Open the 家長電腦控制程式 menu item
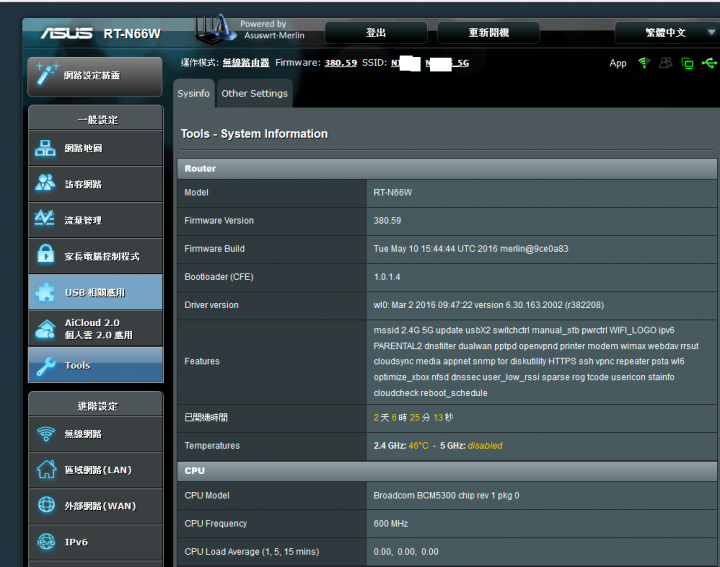 click(96, 256)
